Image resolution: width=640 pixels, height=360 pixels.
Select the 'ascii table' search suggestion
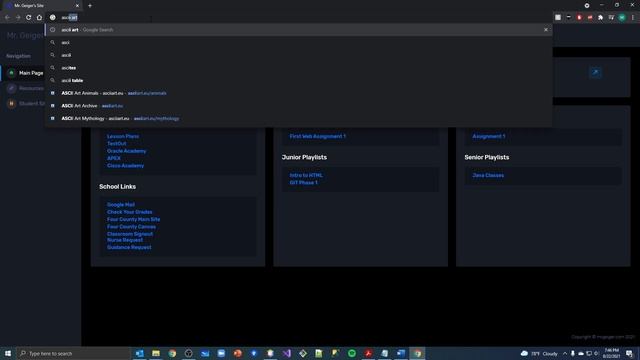[x=299, y=80]
